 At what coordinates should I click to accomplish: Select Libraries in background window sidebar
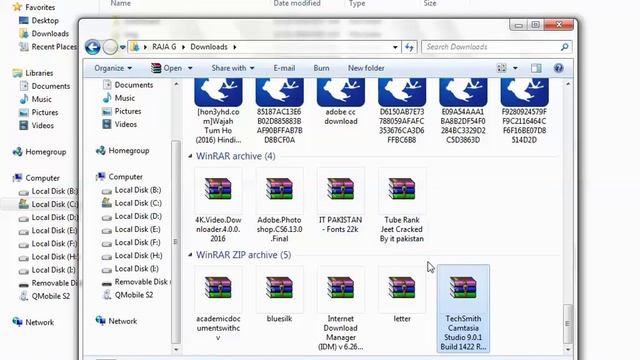[x=33, y=73]
